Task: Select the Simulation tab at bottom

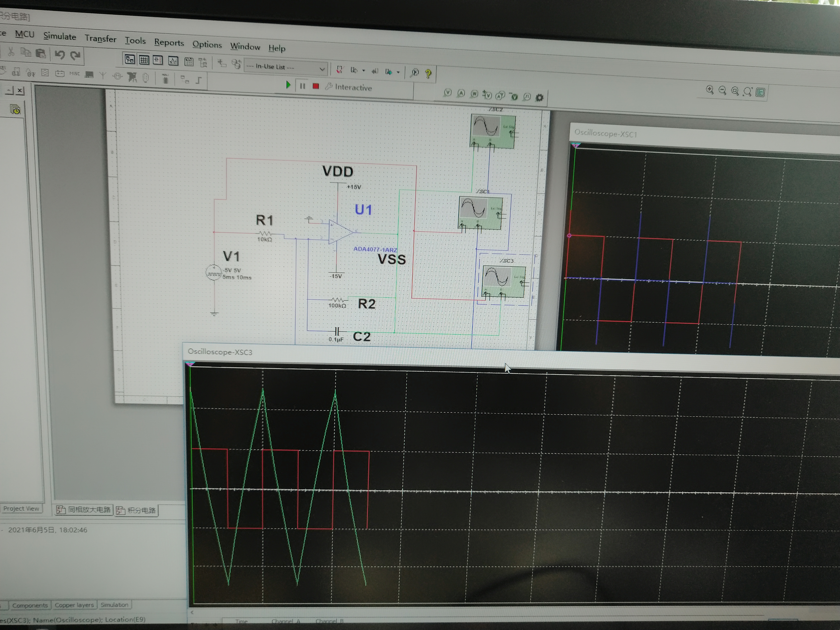Action: tap(114, 605)
